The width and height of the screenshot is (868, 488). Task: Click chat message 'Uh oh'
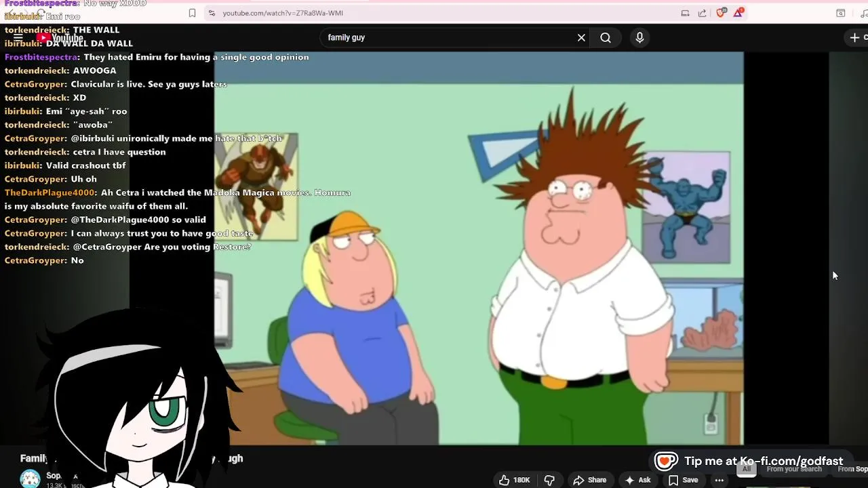84,179
